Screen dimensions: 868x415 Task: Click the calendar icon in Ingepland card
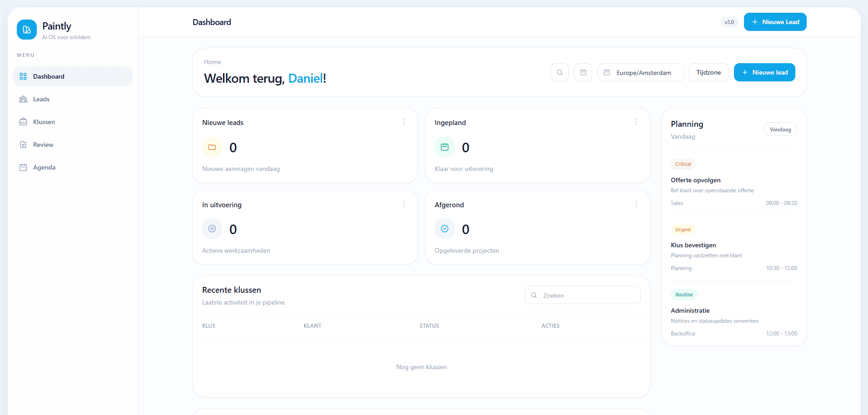click(444, 147)
